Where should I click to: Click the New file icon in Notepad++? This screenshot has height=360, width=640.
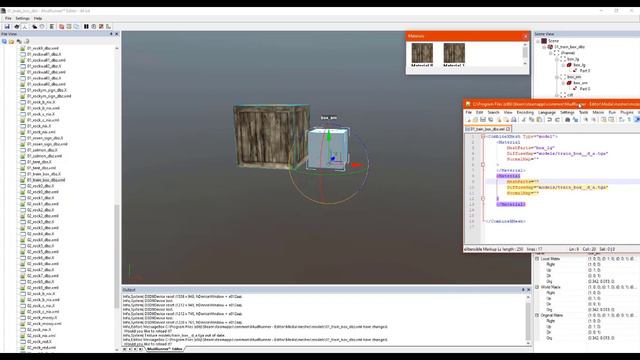pyautogui.click(x=468, y=120)
